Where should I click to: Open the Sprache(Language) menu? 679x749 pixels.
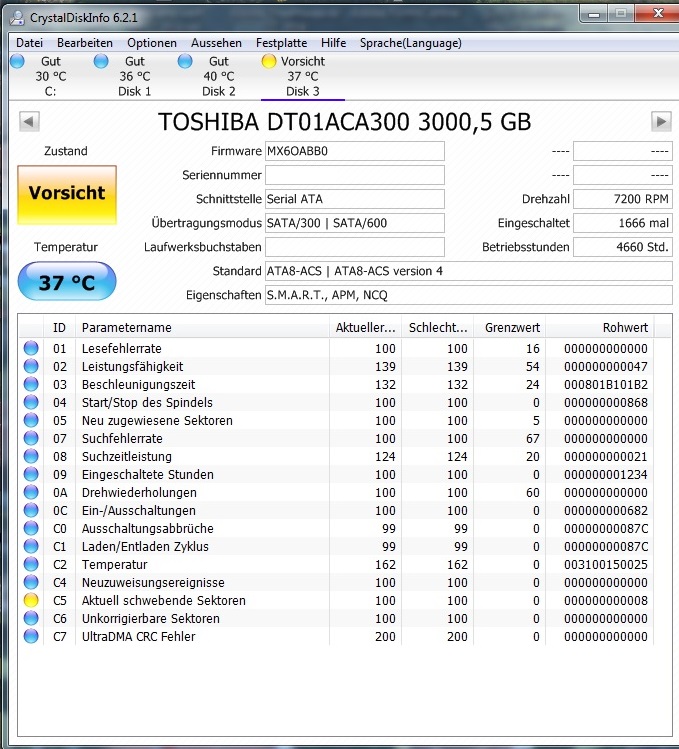[x=410, y=43]
